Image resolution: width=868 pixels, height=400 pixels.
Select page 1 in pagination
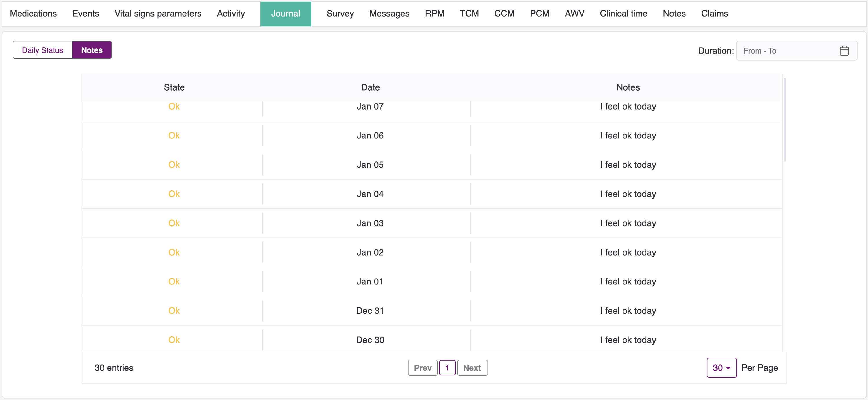point(447,368)
